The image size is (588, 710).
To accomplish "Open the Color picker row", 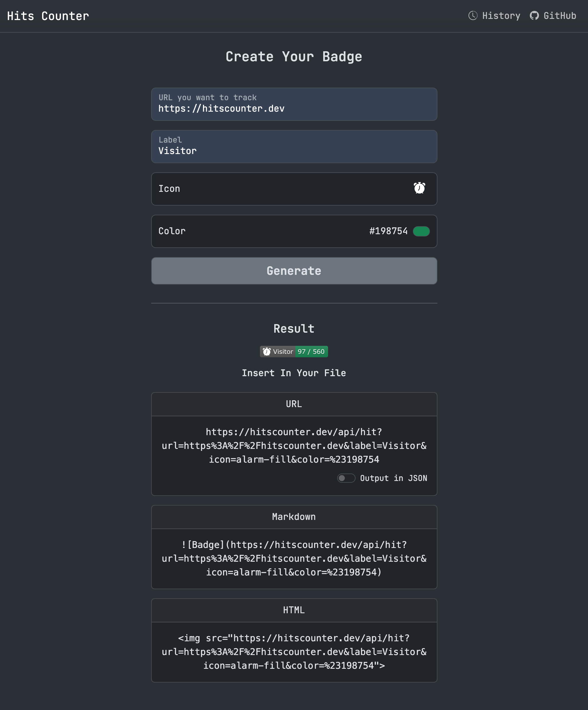I will point(294,231).
